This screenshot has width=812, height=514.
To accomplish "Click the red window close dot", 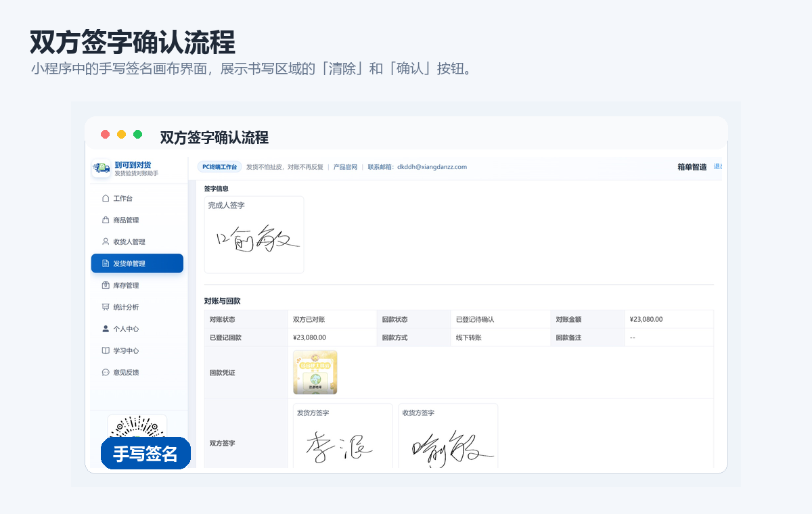I will (105, 134).
